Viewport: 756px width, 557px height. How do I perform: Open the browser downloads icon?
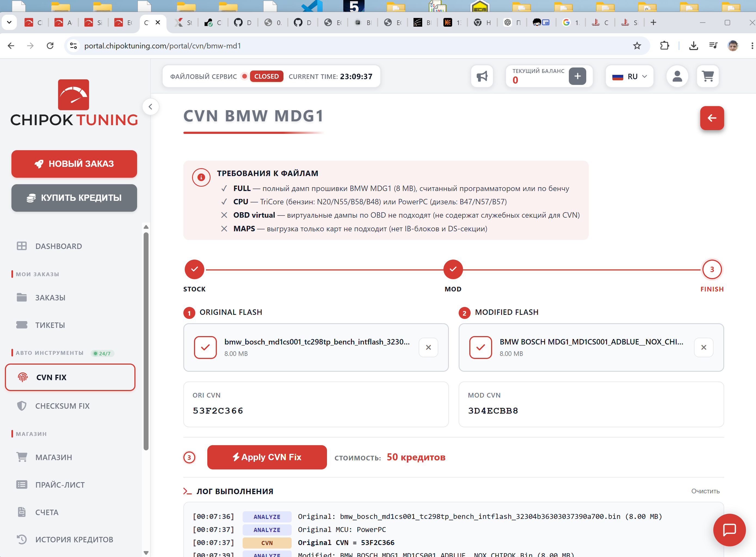694,45
